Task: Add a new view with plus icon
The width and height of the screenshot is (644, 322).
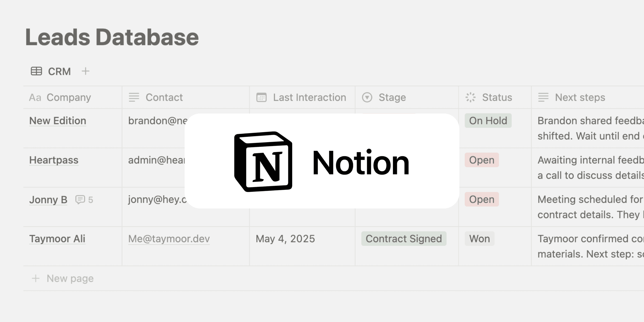Action: 85,71
